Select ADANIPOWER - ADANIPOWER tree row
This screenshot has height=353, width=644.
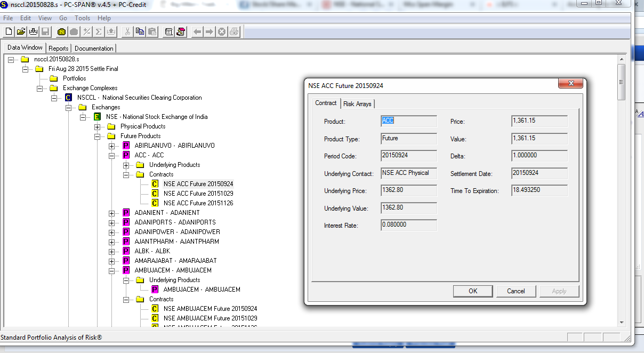click(177, 232)
